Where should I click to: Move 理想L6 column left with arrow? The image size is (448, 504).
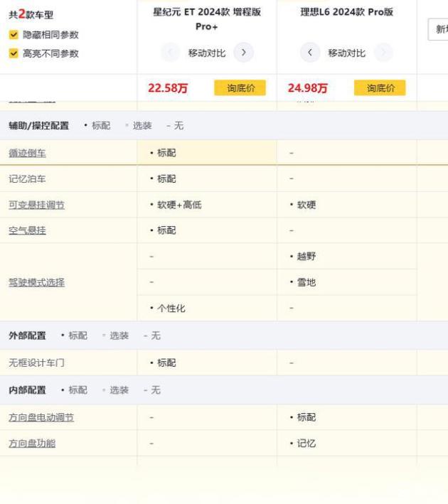[310, 53]
